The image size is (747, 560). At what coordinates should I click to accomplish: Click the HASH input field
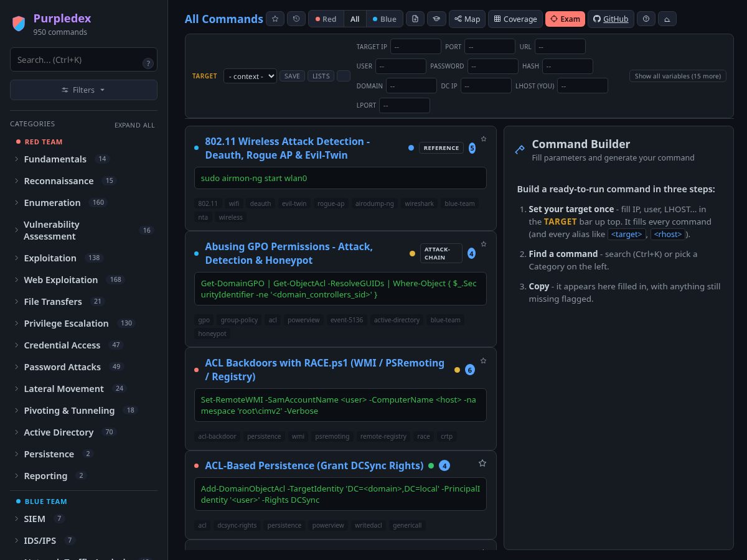tap(568, 66)
